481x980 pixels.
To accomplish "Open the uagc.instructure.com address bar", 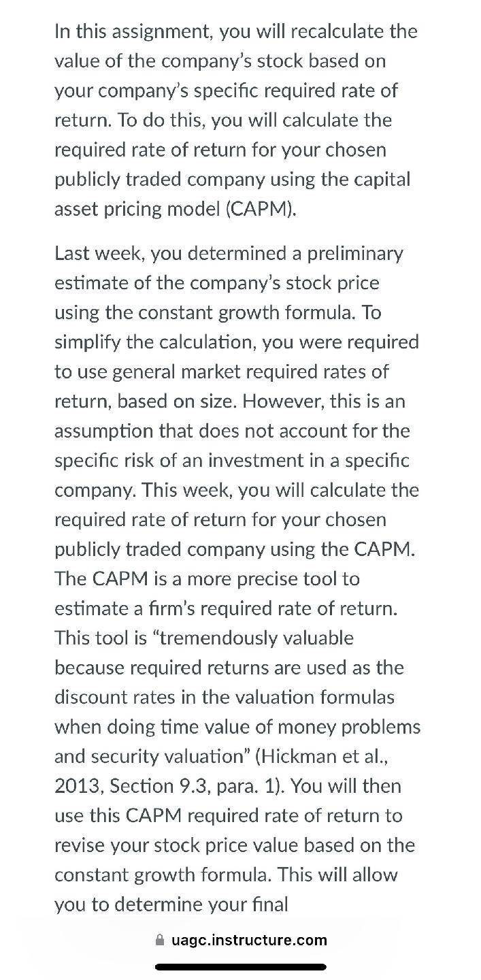I will coord(241,941).
